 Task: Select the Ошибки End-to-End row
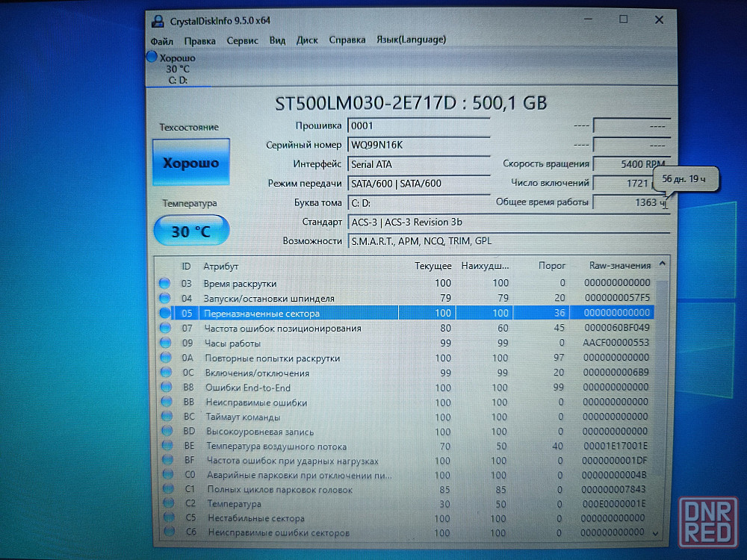[x=406, y=387]
